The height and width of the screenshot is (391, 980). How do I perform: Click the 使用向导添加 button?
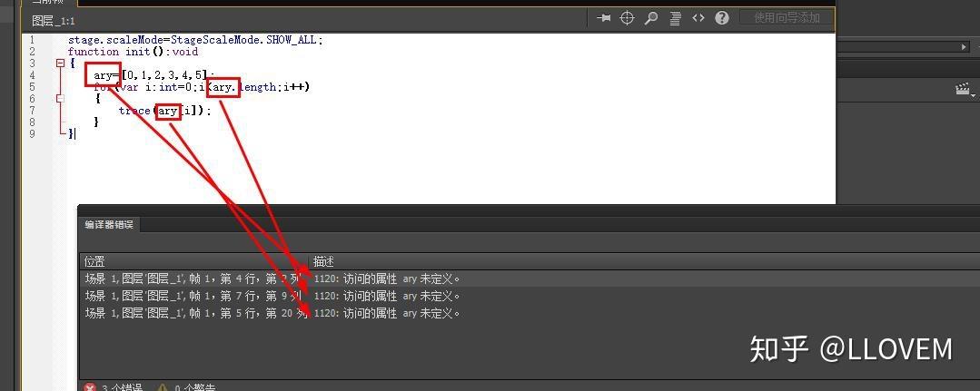click(787, 17)
